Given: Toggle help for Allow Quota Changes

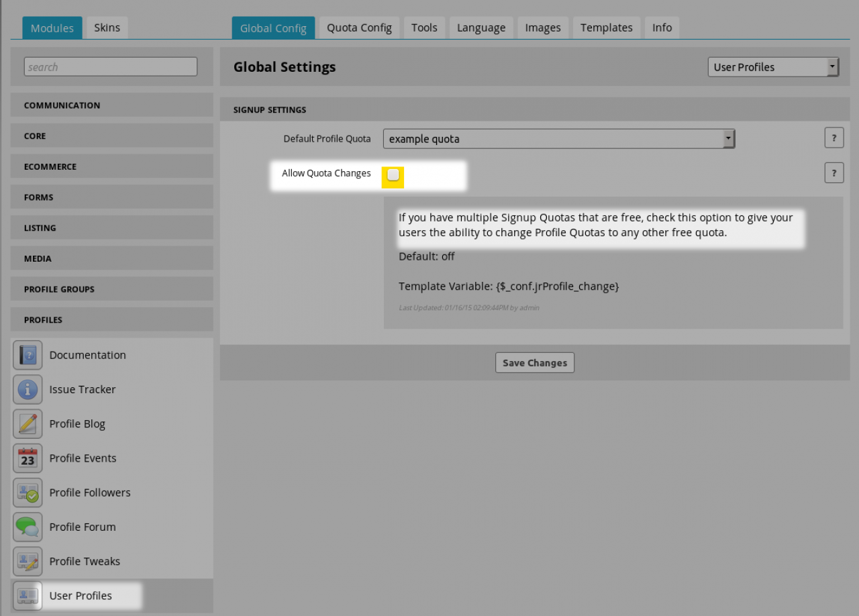Looking at the screenshot, I should pos(833,173).
